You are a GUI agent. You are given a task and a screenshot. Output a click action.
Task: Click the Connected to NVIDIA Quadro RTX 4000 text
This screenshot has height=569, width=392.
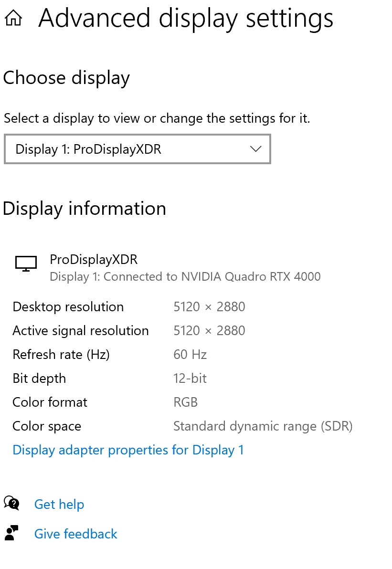[212, 276]
